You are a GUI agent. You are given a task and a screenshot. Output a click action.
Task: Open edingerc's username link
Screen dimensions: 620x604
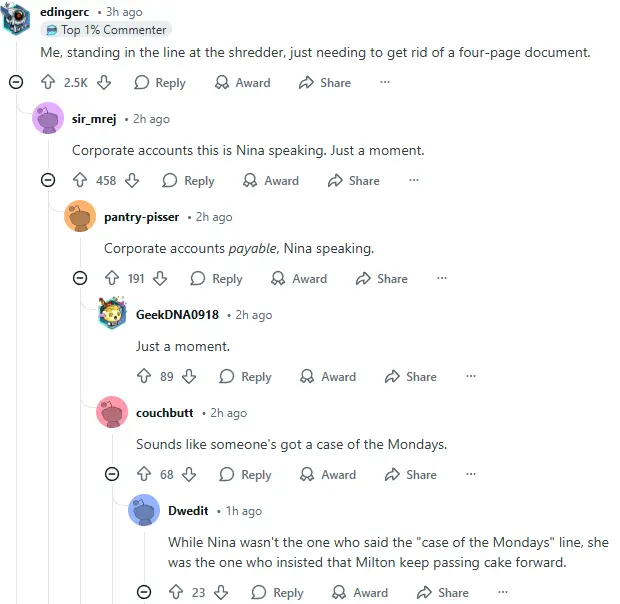64,12
